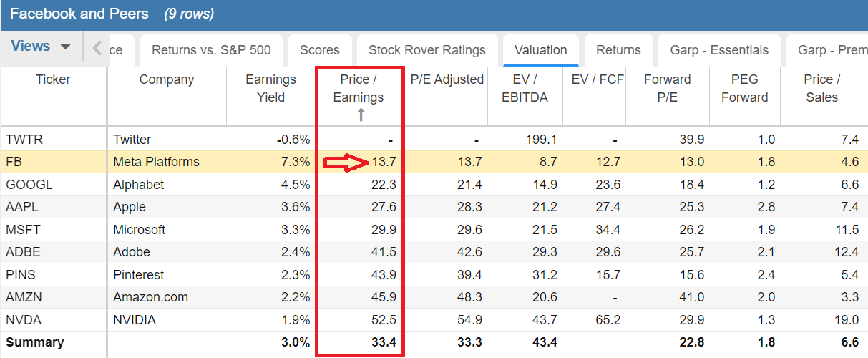The height and width of the screenshot is (358, 868).
Task: Click Twitter's EV / EBITDA value 199.1
Action: point(541,140)
